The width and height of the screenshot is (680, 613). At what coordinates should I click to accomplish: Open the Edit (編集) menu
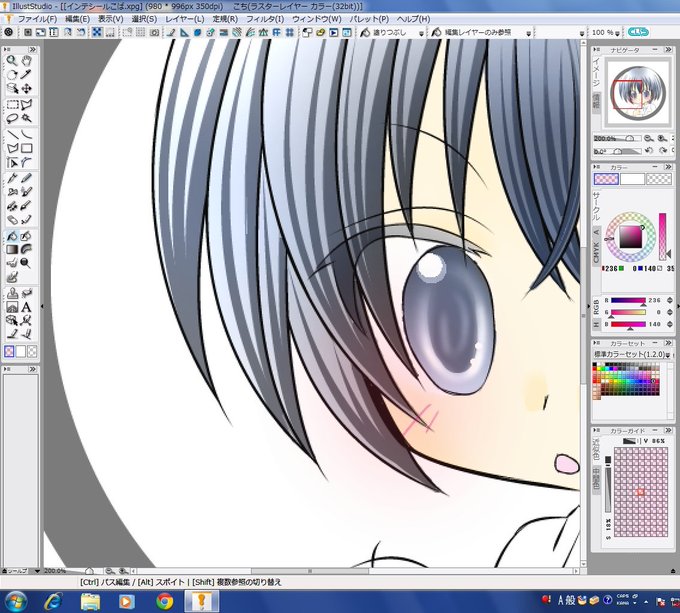(x=77, y=20)
